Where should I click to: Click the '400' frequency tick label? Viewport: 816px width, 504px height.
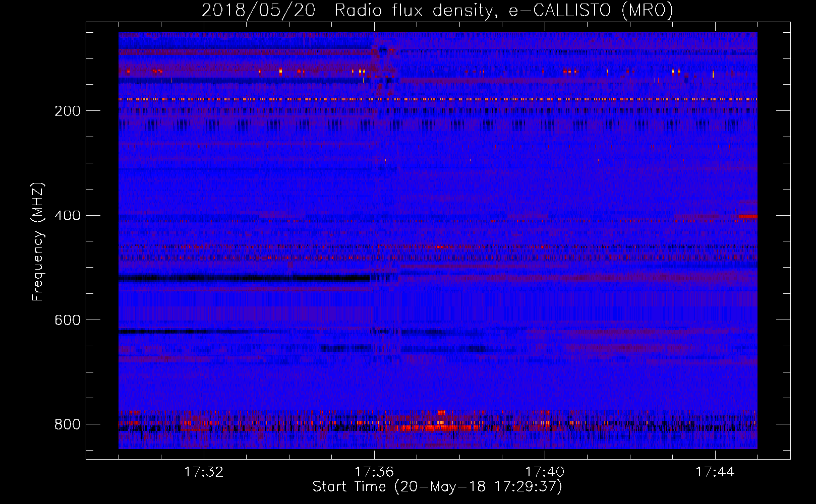[68, 216]
